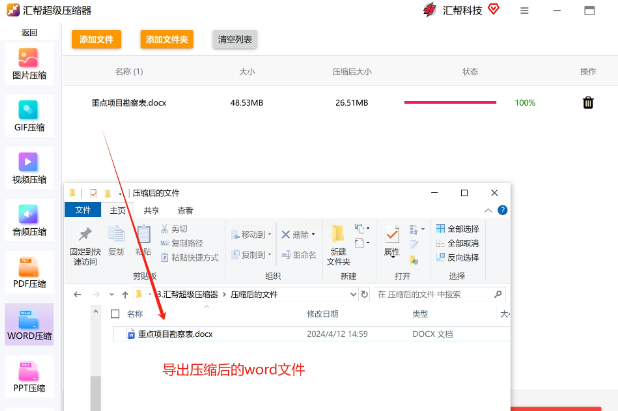Switch to the 查看 ribbon tab

click(x=185, y=210)
